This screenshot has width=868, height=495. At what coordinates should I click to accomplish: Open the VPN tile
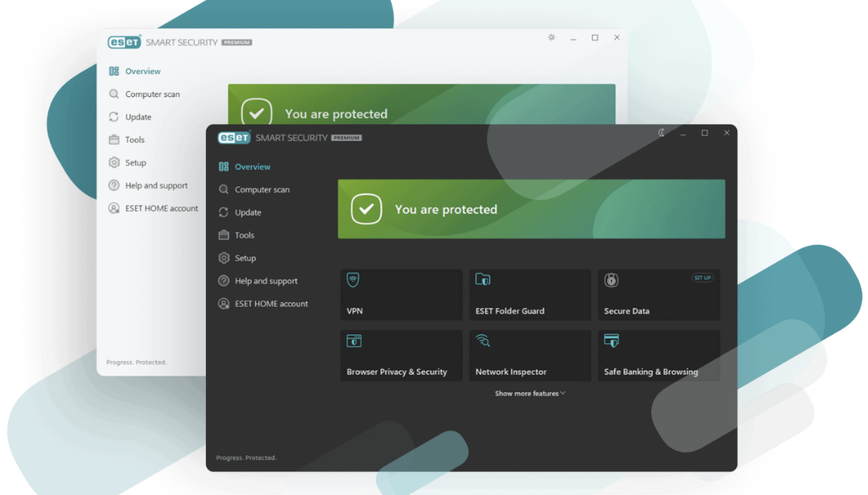[x=401, y=295]
